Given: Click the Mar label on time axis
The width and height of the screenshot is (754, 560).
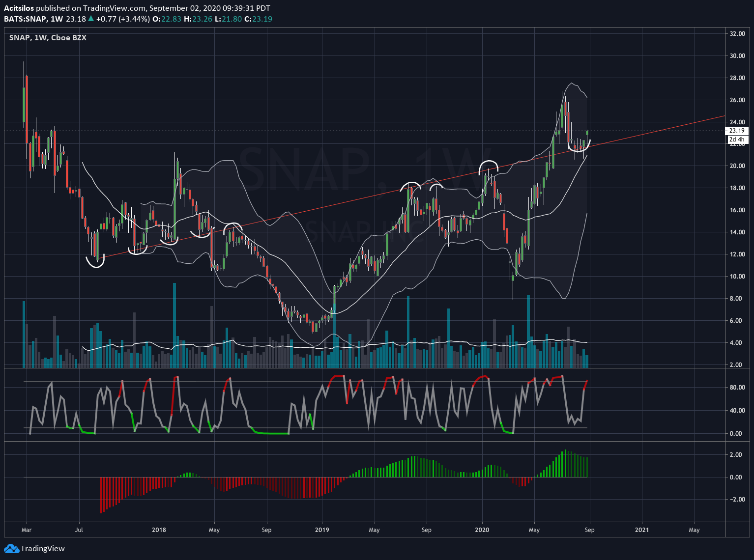Looking at the screenshot, I should click(27, 530).
